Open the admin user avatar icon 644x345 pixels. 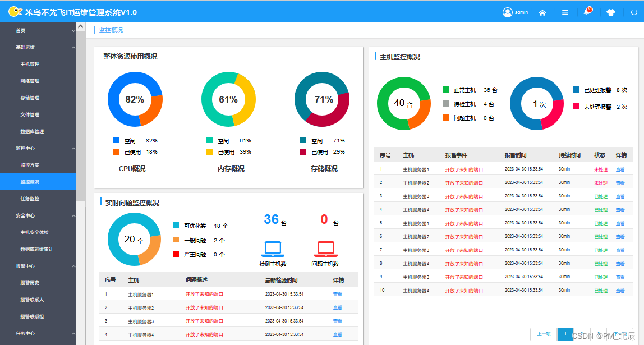click(x=508, y=12)
